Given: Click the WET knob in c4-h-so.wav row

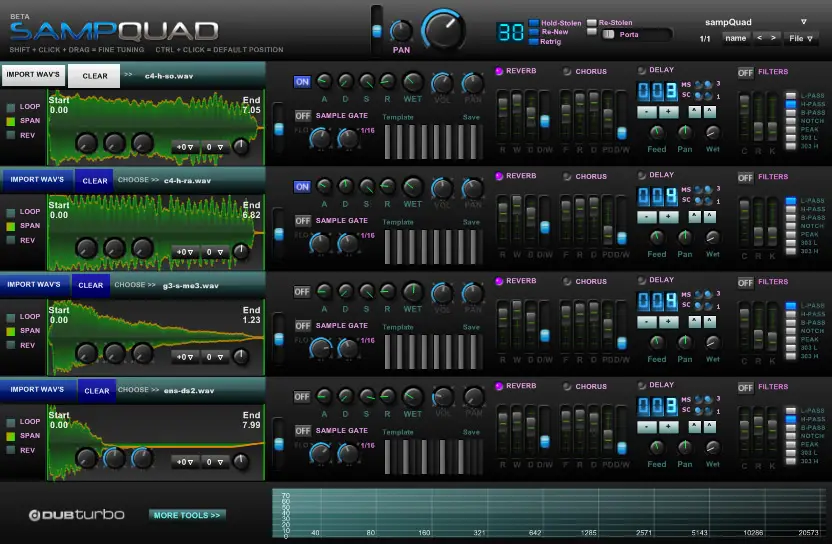Looking at the screenshot, I should tap(412, 82).
